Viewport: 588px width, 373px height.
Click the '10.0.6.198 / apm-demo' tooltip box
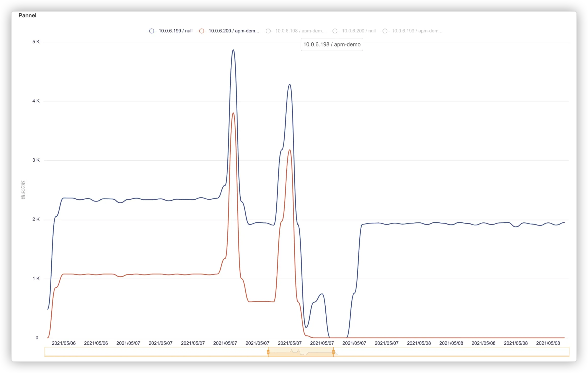point(332,44)
